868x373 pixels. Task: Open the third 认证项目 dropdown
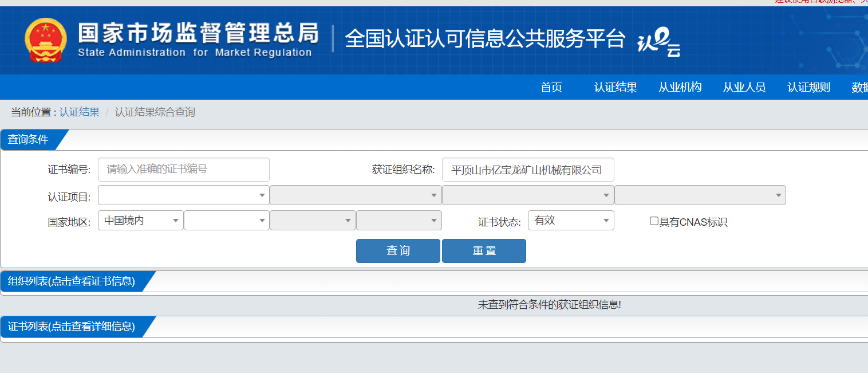(x=528, y=195)
